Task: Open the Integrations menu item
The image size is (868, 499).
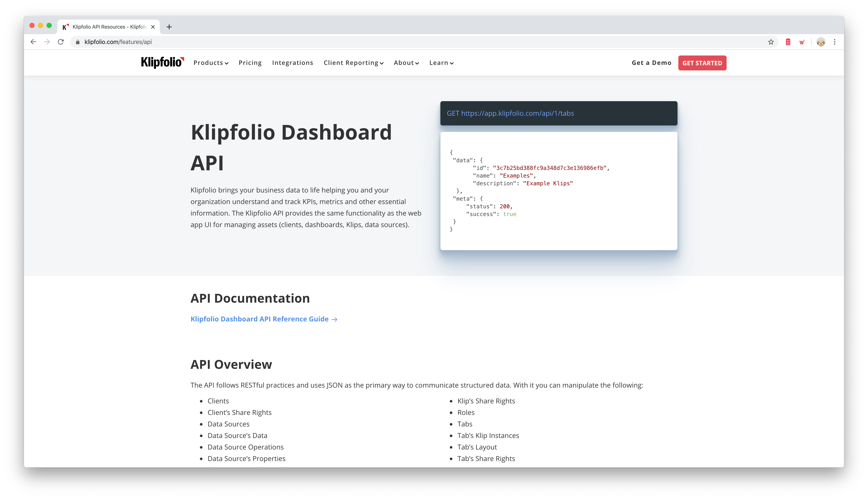Action: click(293, 63)
